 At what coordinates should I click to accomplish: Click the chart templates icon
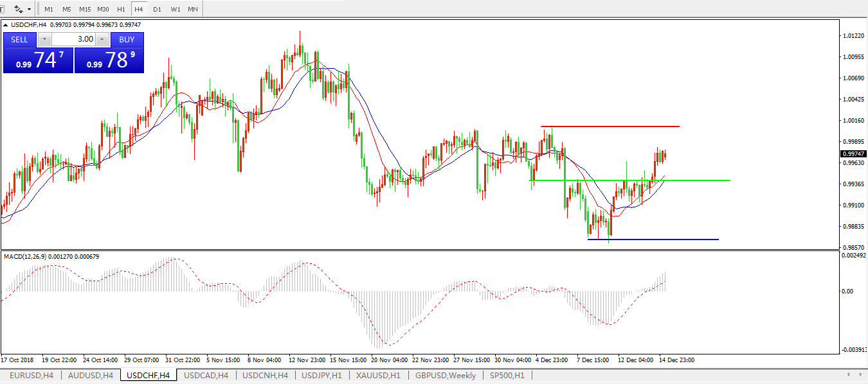pyautogui.click(x=19, y=10)
